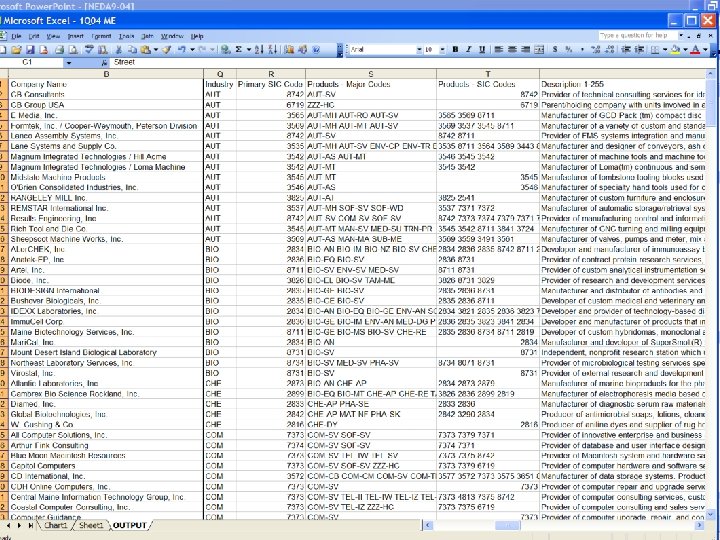Screen dimensions: 720x540
Task: Open the Format menu
Action: pyautogui.click(x=101, y=36)
